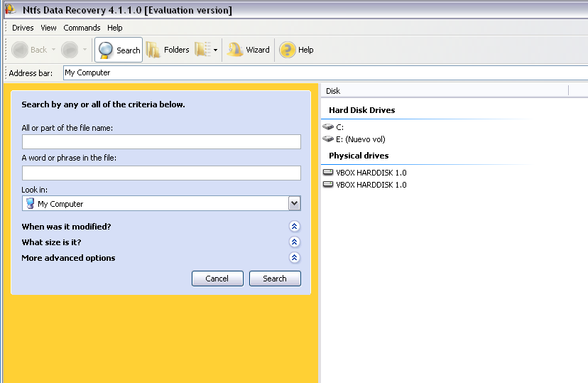This screenshot has height=383, width=588.
Task: Click the Address bar field
Action: coord(325,72)
